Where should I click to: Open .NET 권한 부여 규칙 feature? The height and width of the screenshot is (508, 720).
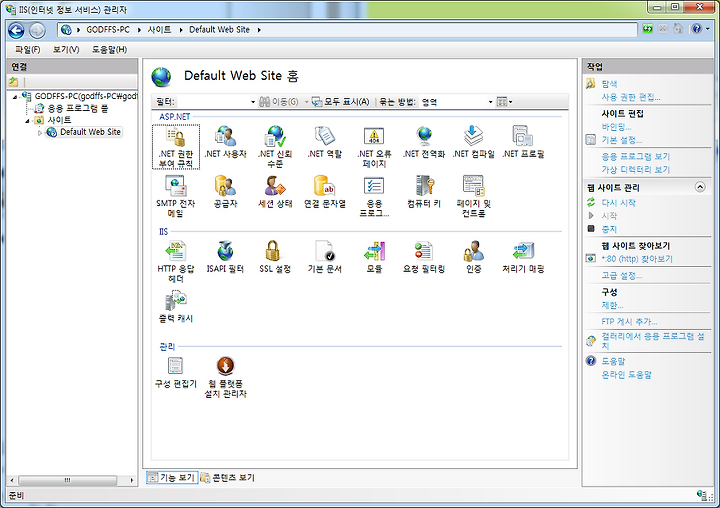tap(176, 147)
